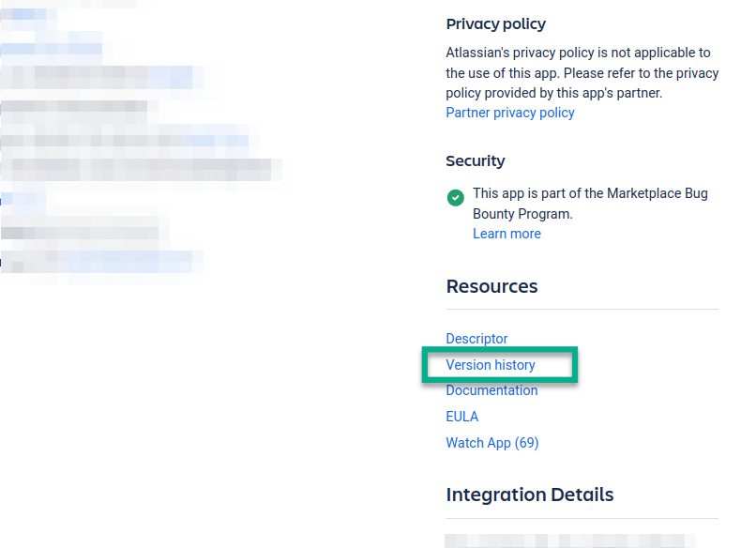This screenshot has height=548, width=756.
Task: Select the Resources section heading
Action: 491,286
